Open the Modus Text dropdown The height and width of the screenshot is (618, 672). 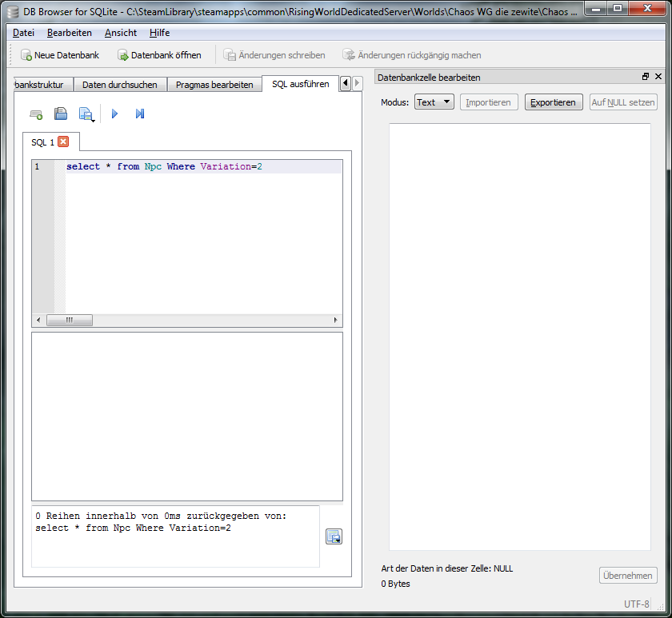pos(434,102)
